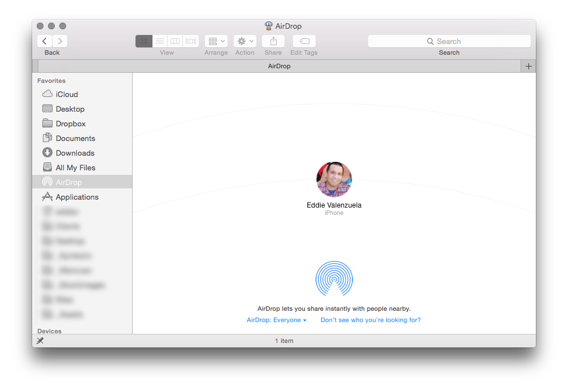This screenshot has height=392, width=568.
Task: Click the Share toolbar button
Action: pyautogui.click(x=273, y=41)
